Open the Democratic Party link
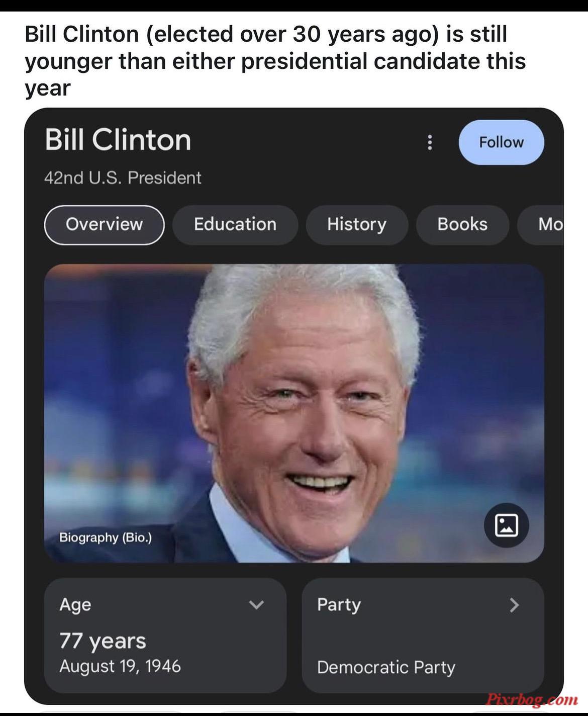Viewport: 588px width, 716px height. tap(386, 667)
